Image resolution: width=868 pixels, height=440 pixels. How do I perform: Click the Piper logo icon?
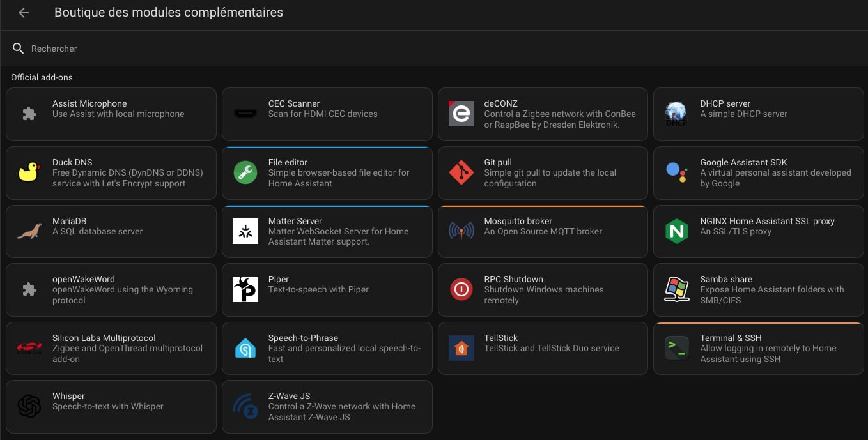[x=245, y=290]
